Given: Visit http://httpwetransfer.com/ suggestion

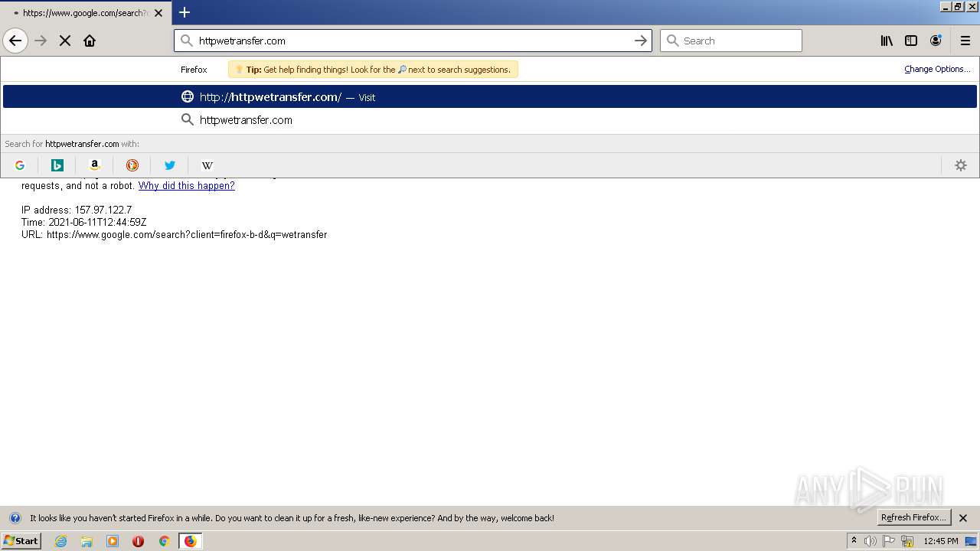Looking at the screenshot, I should [490, 96].
